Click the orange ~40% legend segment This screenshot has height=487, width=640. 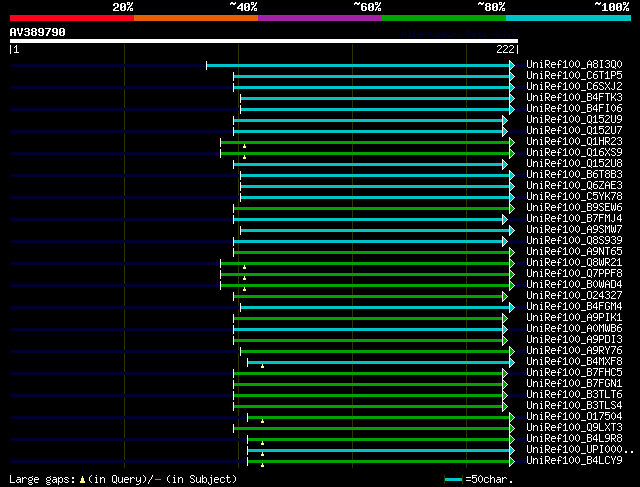pos(196,18)
